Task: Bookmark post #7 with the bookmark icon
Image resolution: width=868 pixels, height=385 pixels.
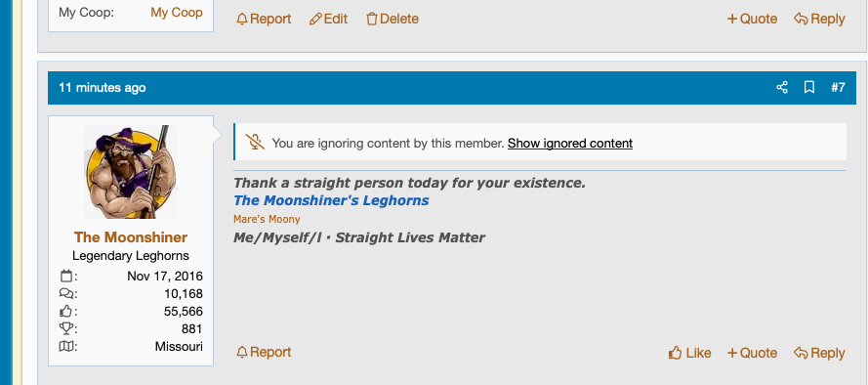Action: (x=808, y=88)
